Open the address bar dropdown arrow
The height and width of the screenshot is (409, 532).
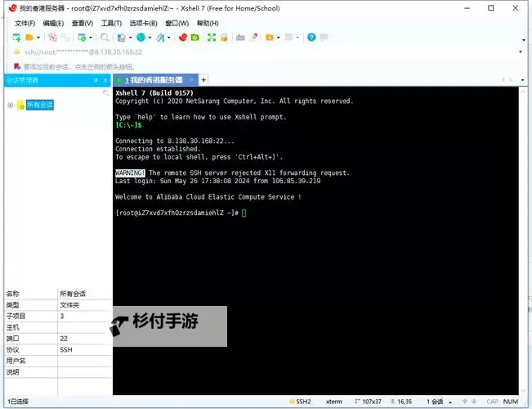(x=521, y=52)
